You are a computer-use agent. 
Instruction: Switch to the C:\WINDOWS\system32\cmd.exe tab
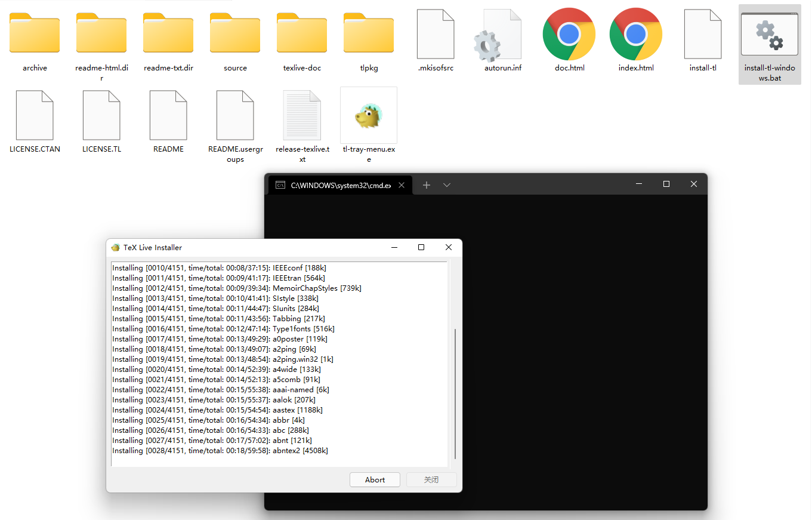(341, 185)
